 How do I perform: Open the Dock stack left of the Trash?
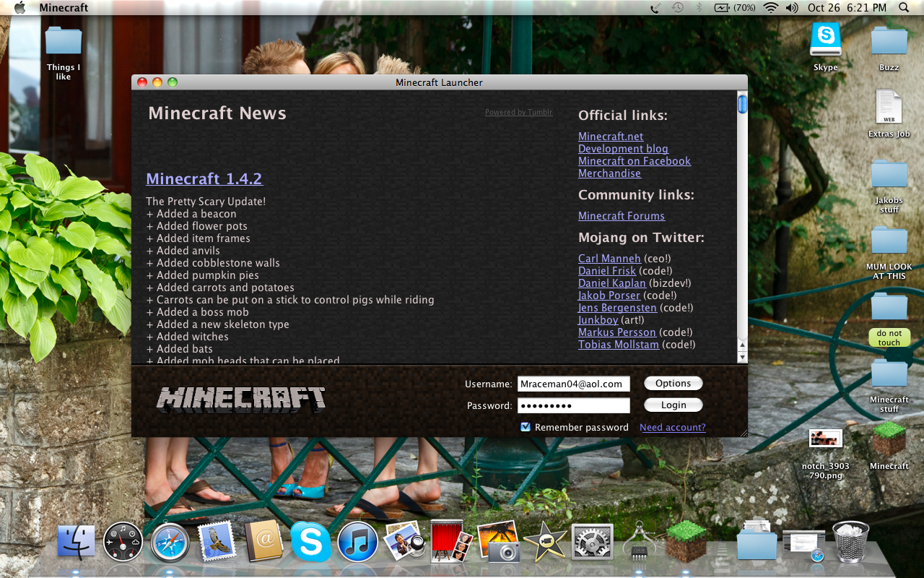click(x=803, y=543)
